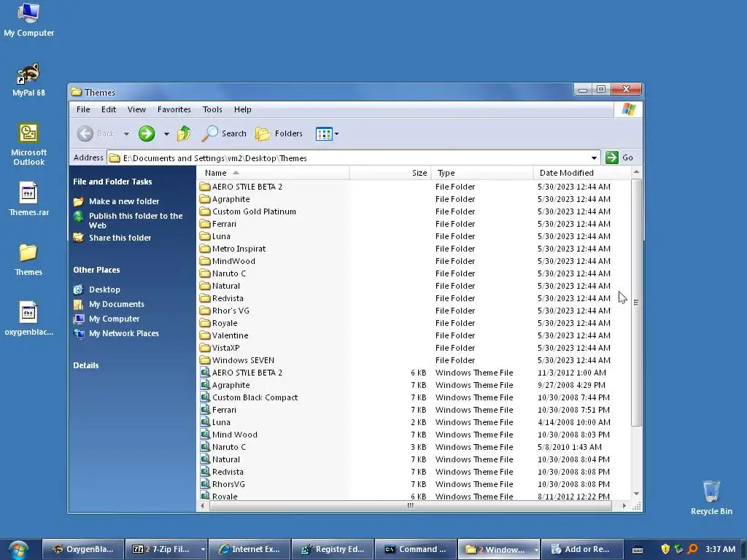Switch to Internet Explorer taskbar button
Viewport: 747px width, 560px height.
(249, 550)
